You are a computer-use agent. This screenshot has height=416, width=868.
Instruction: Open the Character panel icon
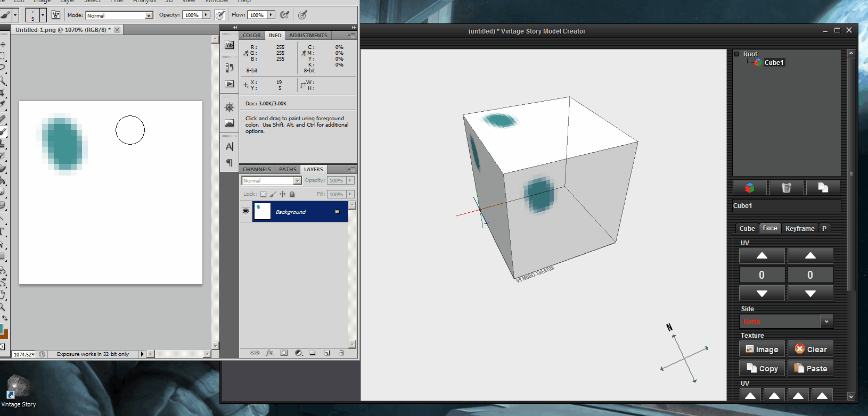230,147
